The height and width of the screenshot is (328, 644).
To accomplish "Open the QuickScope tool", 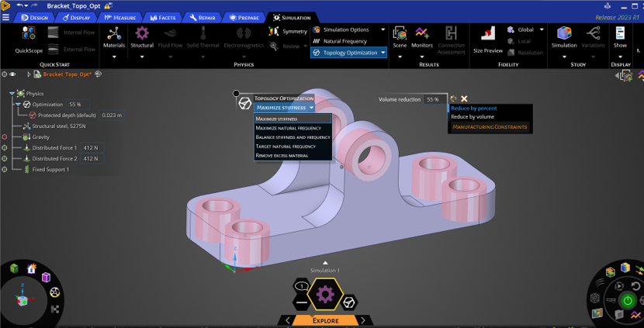I will coord(29,40).
